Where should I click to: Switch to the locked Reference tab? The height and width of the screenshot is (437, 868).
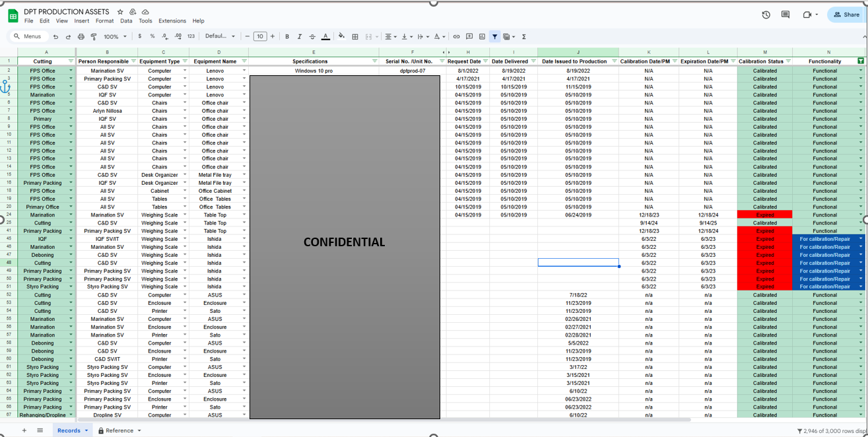point(119,430)
